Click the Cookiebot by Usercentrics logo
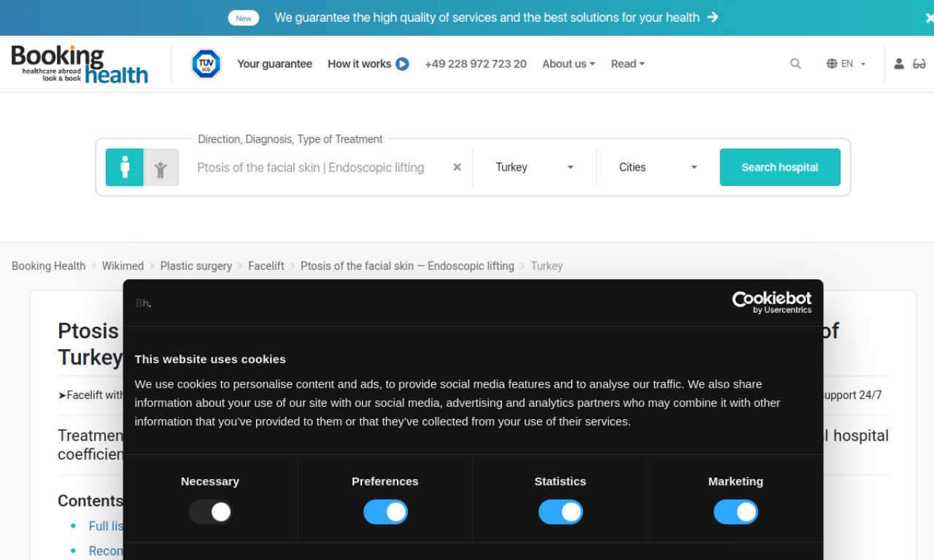 point(772,302)
